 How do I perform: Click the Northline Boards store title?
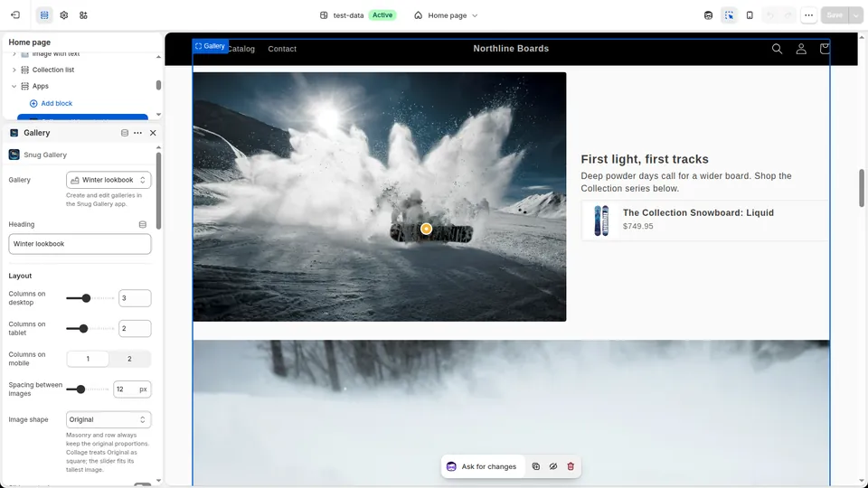pyautogui.click(x=511, y=49)
